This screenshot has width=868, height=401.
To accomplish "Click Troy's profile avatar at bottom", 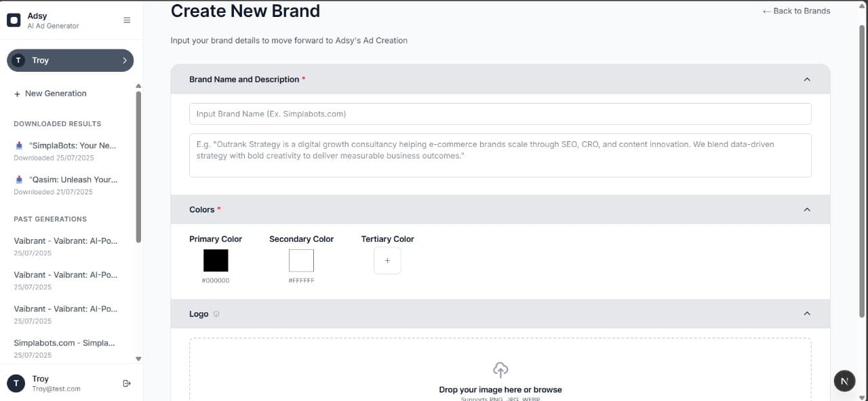I will click(x=16, y=383).
